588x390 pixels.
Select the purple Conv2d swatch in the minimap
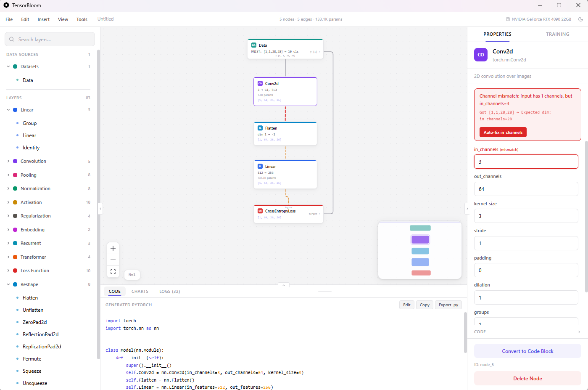(x=419, y=239)
